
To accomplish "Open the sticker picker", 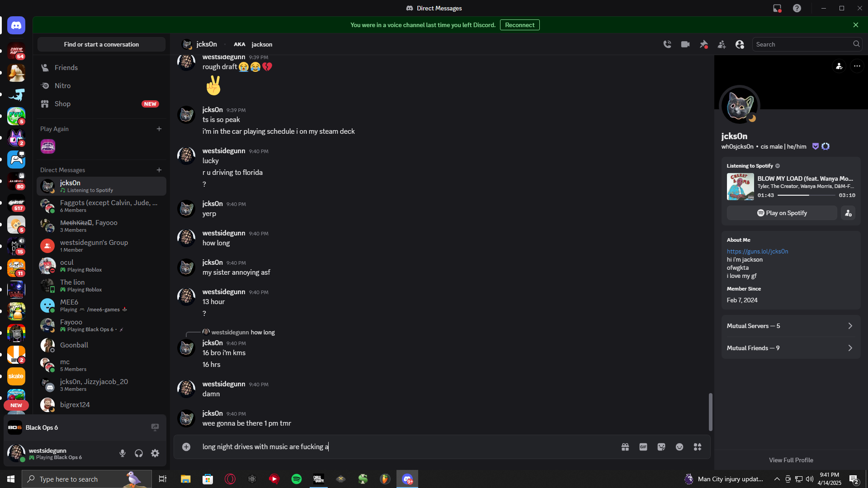I will 661,447.
